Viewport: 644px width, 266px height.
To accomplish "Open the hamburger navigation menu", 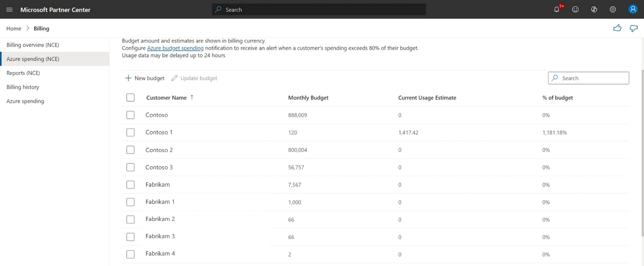I will point(9,9).
